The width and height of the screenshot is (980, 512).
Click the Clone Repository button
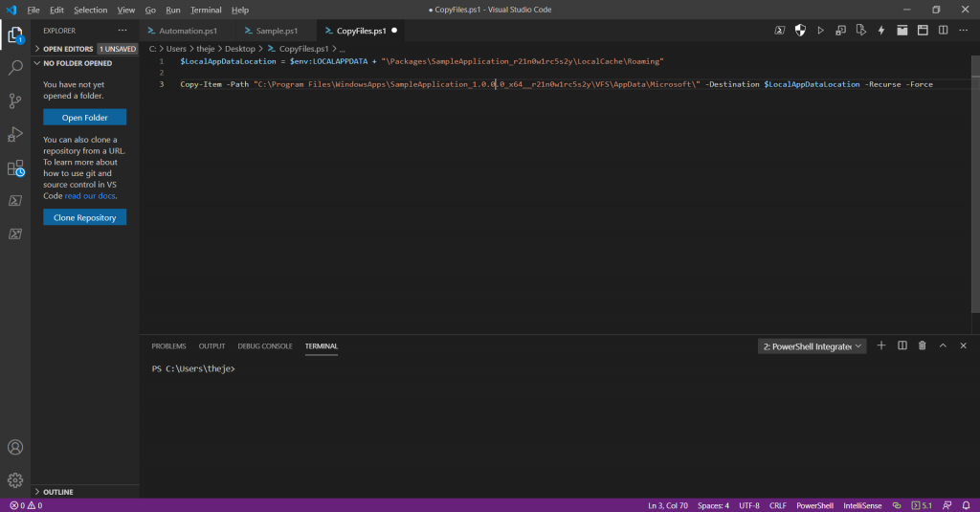coord(84,218)
